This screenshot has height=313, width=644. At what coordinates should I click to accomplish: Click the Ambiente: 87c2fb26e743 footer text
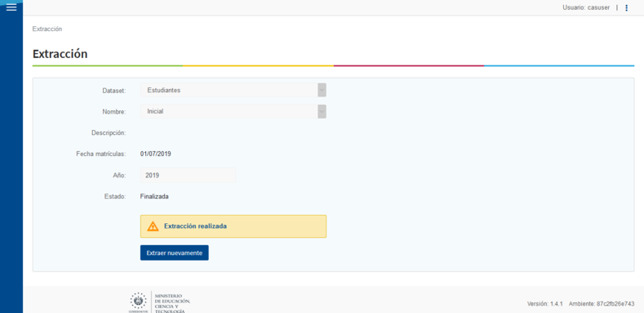click(x=602, y=304)
